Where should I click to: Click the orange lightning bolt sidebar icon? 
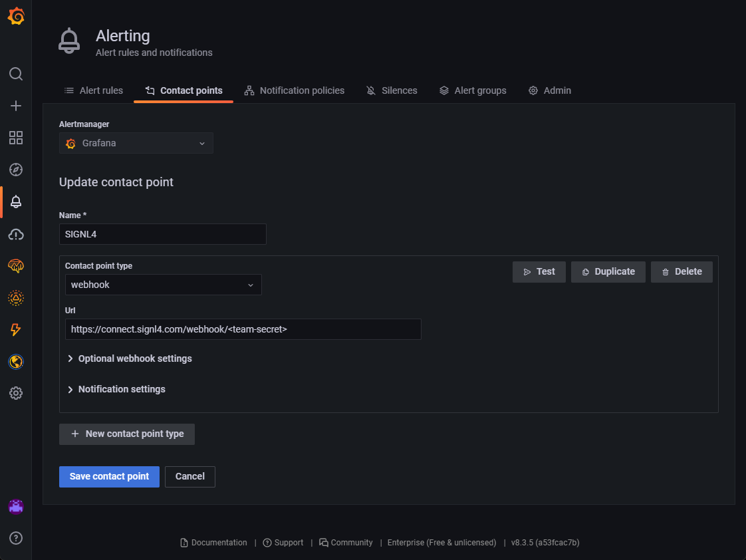(16, 330)
